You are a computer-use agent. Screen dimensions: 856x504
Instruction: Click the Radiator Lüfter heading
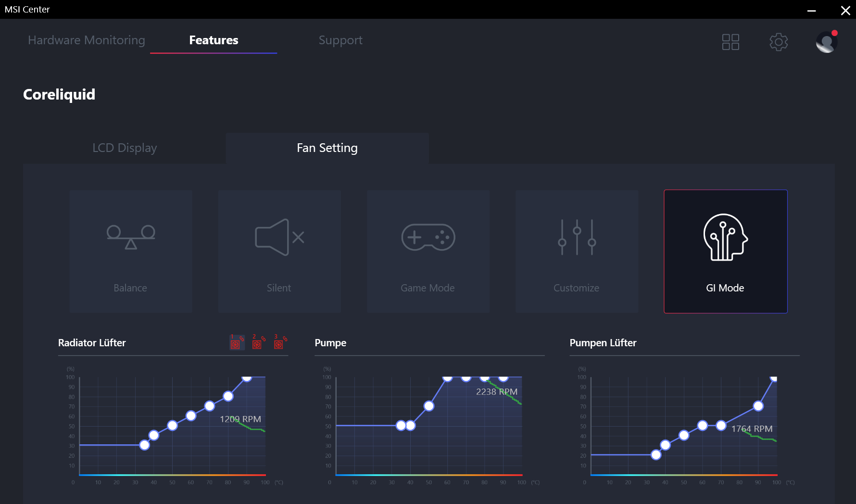(x=92, y=343)
